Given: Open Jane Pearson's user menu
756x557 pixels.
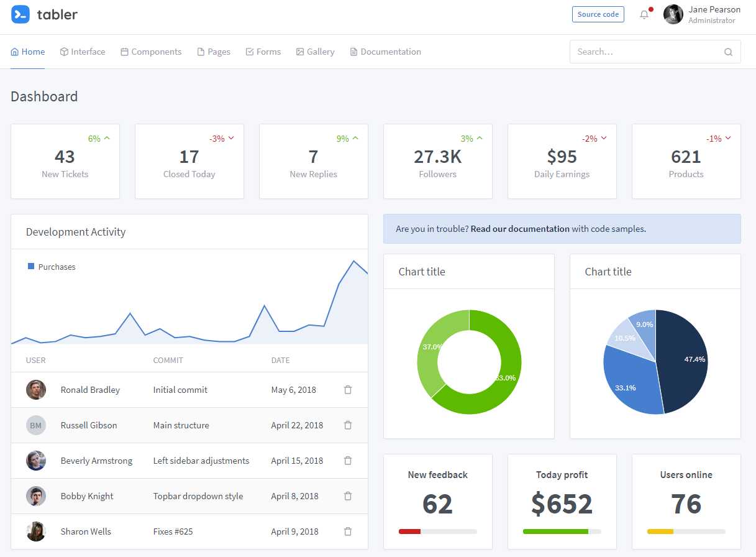Looking at the screenshot, I should (x=702, y=14).
